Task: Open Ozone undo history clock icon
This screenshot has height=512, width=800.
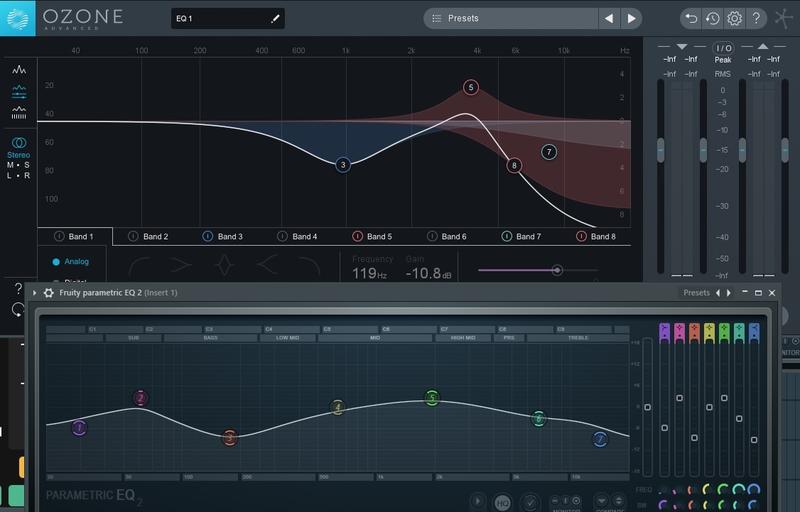Action: coord(712,19)
